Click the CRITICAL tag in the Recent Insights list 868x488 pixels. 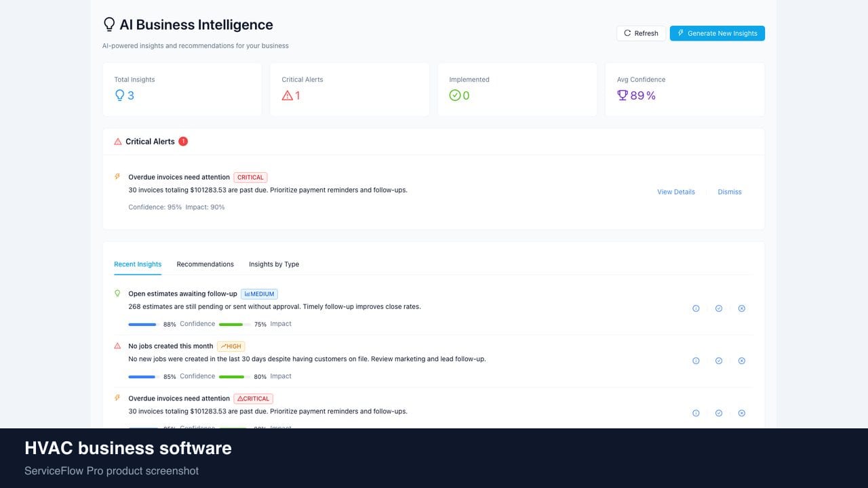(x=254, y=399)
